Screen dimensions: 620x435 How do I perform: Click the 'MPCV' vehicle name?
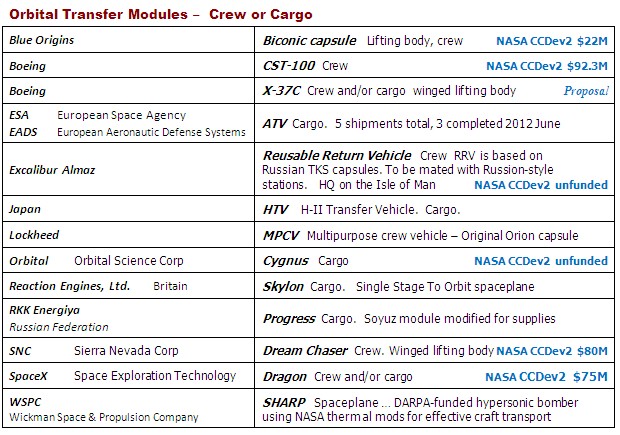(x=283, y=236)
